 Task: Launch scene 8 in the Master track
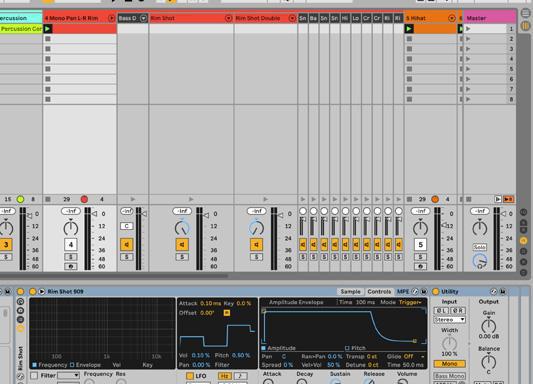click(468, 99)
